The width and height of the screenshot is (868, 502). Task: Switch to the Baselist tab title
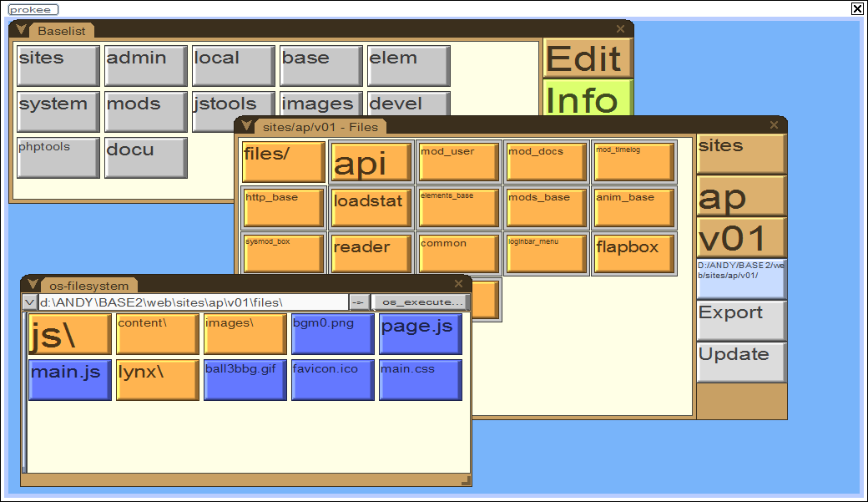[x=64, y=31]
